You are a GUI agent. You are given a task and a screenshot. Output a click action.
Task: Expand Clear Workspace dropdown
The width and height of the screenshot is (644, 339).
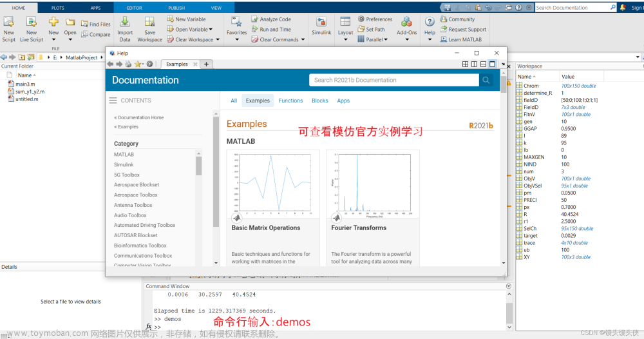click(218, 40)
